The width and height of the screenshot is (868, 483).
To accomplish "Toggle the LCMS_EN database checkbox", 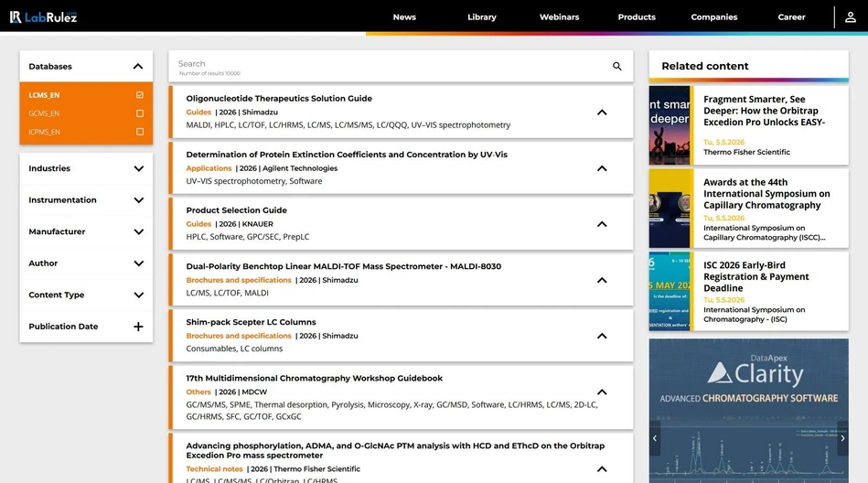I will [140, 95].
